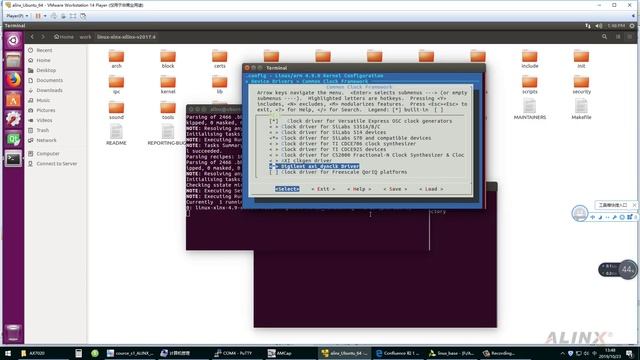The height and width of the screenshot is (360, 640).
Task: Open the kernel folder
Action: (168, 84)
